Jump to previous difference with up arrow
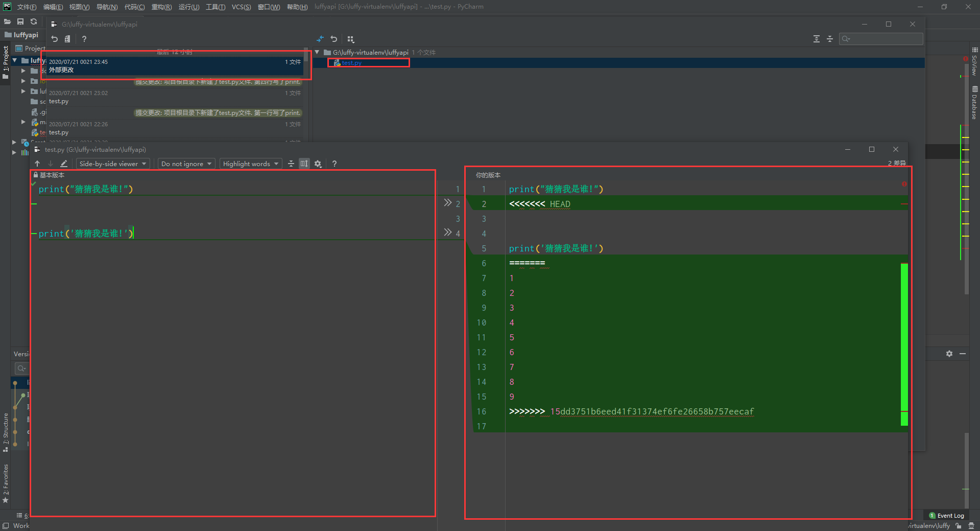Viewport: 980px width, 531px height. (37, 164)
